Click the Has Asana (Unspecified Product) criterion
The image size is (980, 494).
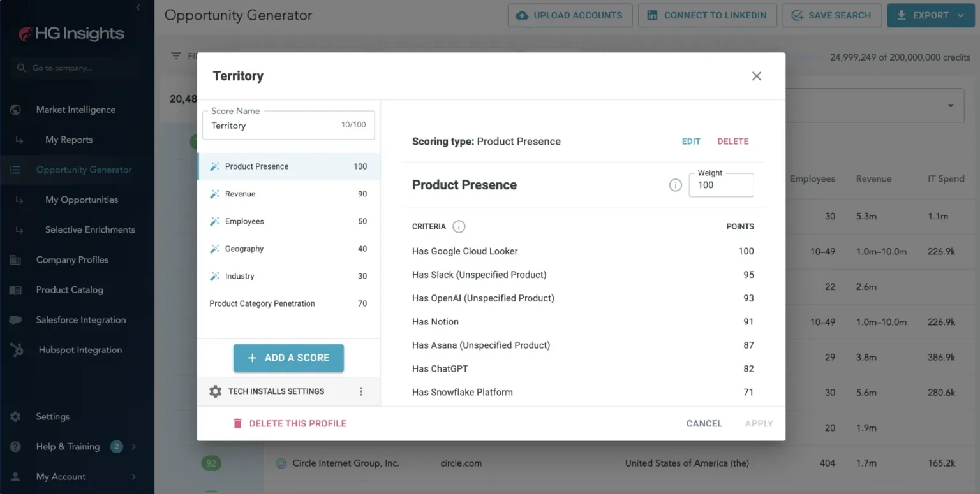pyautogui.click(x=481, y=345)
